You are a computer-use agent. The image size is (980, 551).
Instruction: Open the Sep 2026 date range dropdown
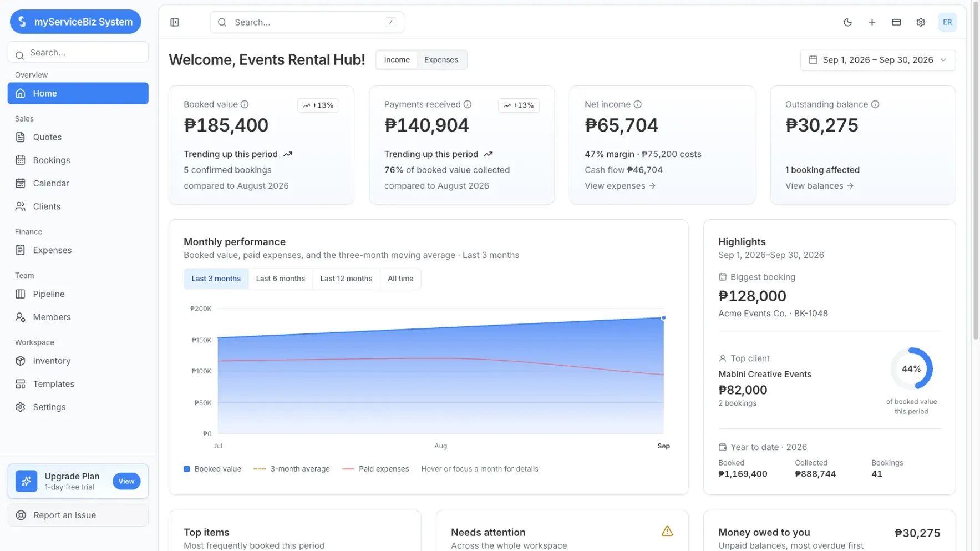click(877, 60)
